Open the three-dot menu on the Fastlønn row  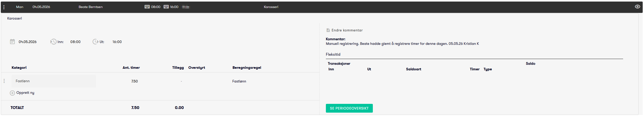click(4, 81)
